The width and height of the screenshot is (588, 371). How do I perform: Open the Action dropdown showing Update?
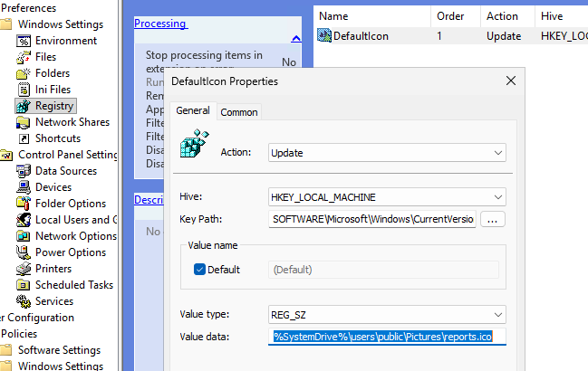click(387, 153)
